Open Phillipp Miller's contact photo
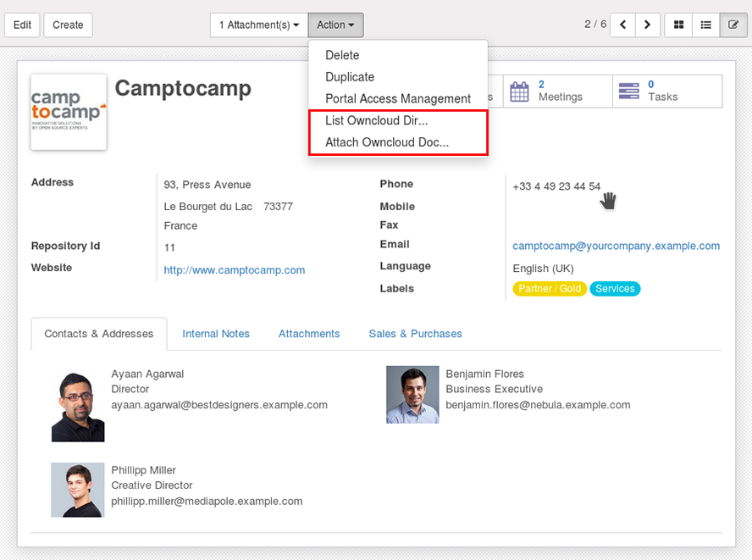Viewport: 752px width, 560px height. tap(78, 490)
